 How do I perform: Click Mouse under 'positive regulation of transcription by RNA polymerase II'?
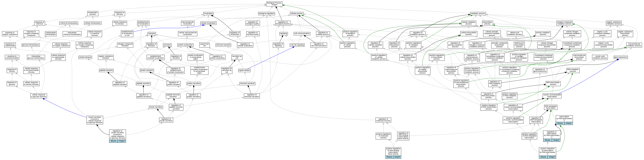(543, 157)
